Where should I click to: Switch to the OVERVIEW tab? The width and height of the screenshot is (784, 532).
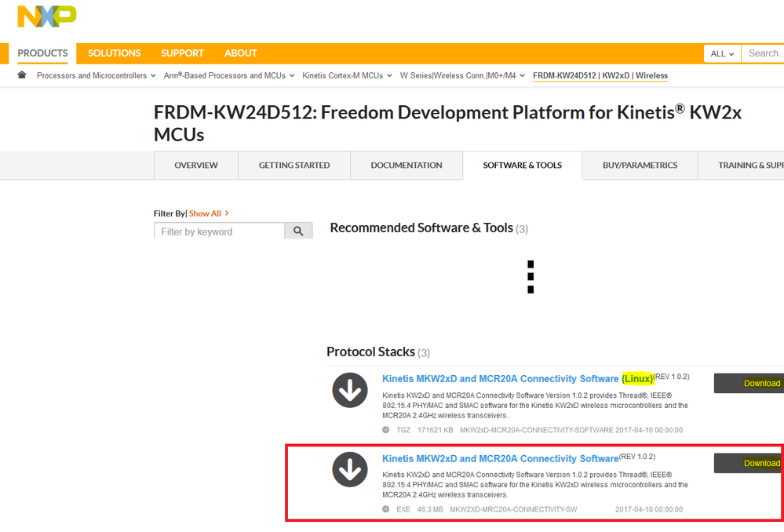pos(196,165)
